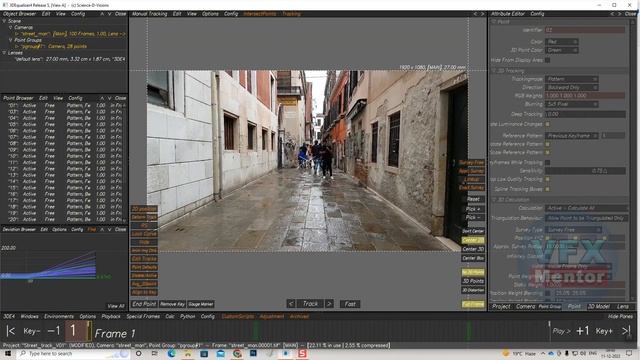Toggle Rotate Reference Pattern checkbox
Screen dimensions: 640x360
click(x=547, y=144)
